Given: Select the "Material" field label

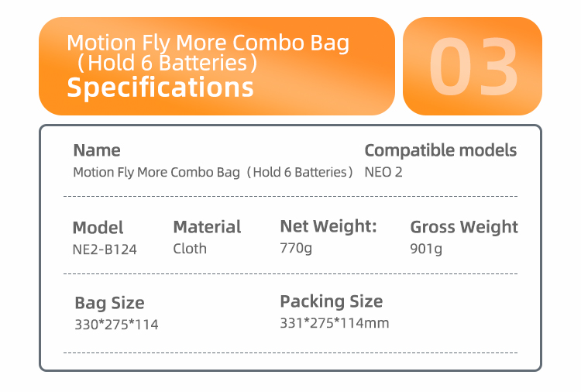Looking at the screenshot, I should [207, 227].
